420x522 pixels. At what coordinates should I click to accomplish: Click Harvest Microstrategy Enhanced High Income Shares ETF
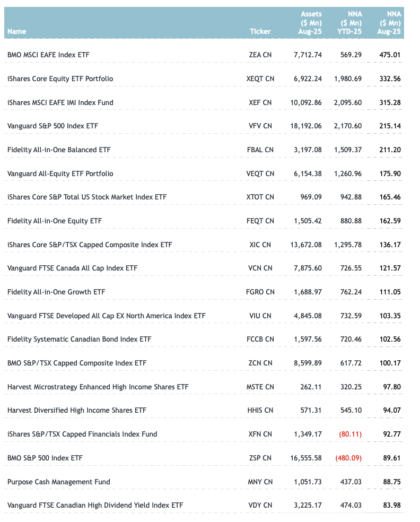coord(98,387)
